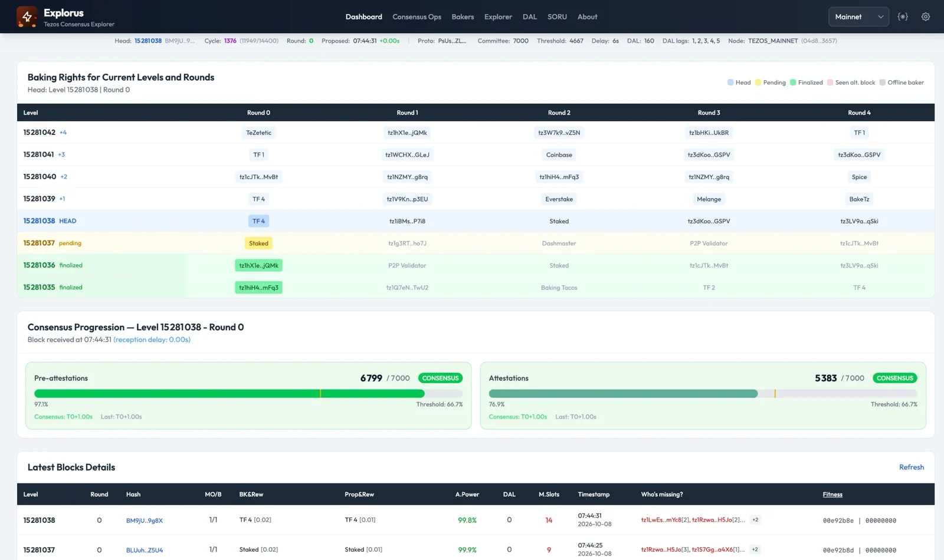The height and width of the screenshot is (560, 944).
Task: Click the Finalized legend color swatch
Action: [x=793, y=83]
